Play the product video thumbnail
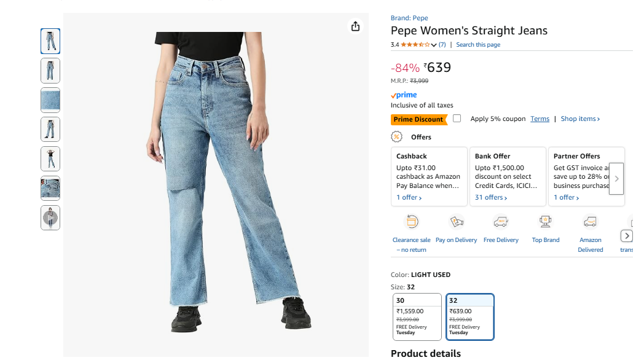644x363 pixels. pyautogui.click(x=50, y=217)
